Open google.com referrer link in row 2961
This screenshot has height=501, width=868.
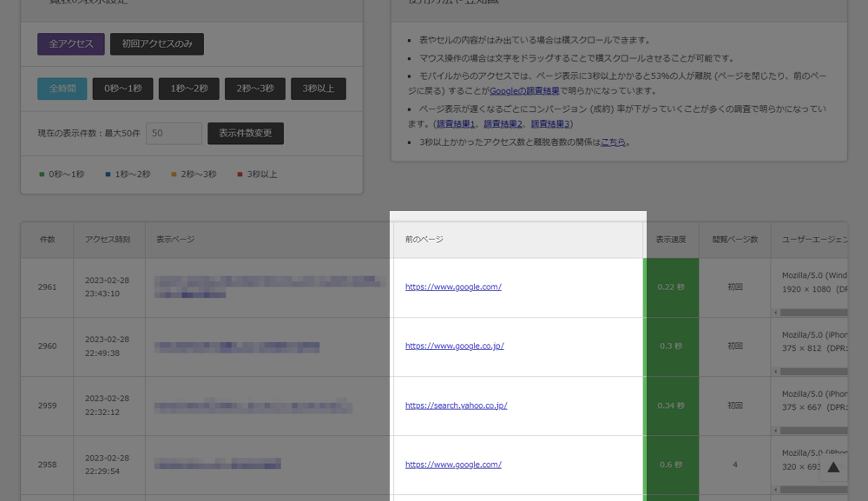tap(453, 287)
